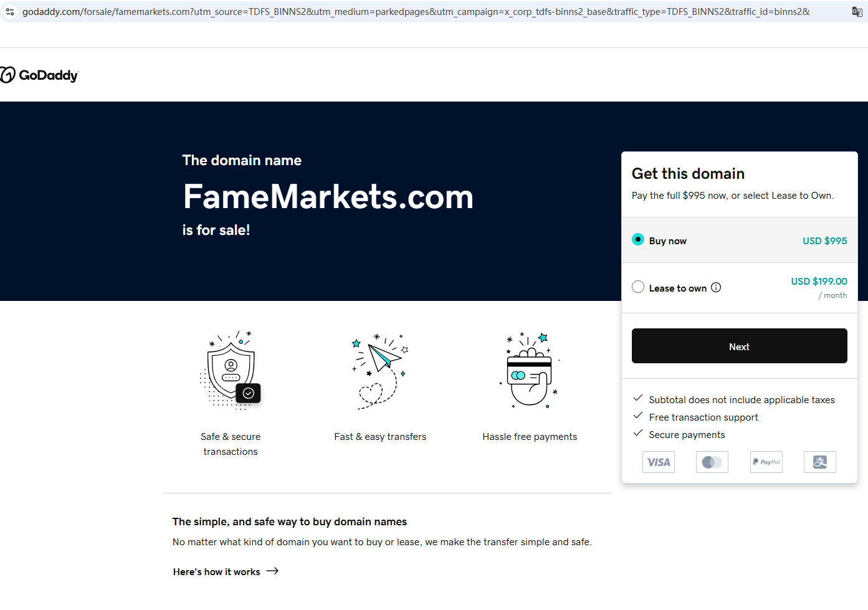The width and height of the screenshot is (868, 610).
Task: Select the Lease to own radio option
Action: (x=638, y=287)
